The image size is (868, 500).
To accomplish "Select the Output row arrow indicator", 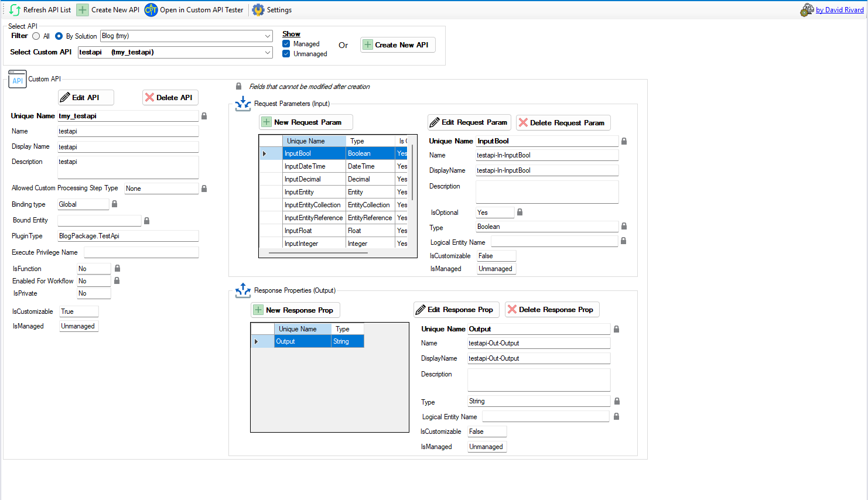I will pos(257,341).
